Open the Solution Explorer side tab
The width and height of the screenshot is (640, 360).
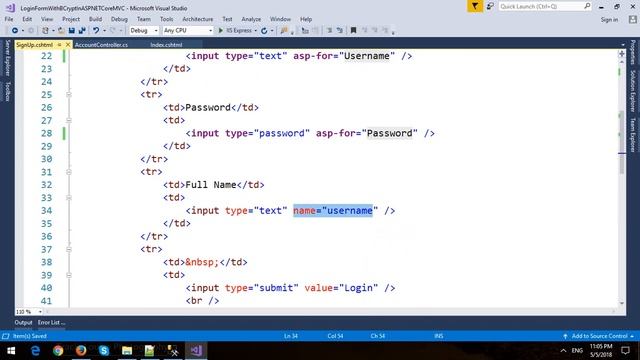tap(633, 91)
